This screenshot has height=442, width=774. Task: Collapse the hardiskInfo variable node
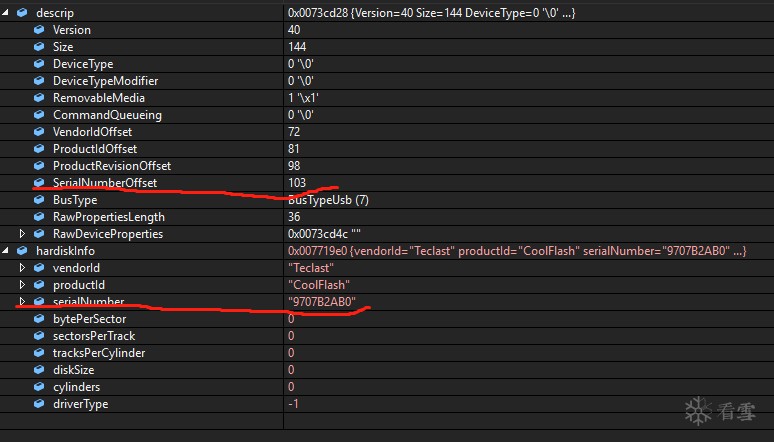(5, 251)
